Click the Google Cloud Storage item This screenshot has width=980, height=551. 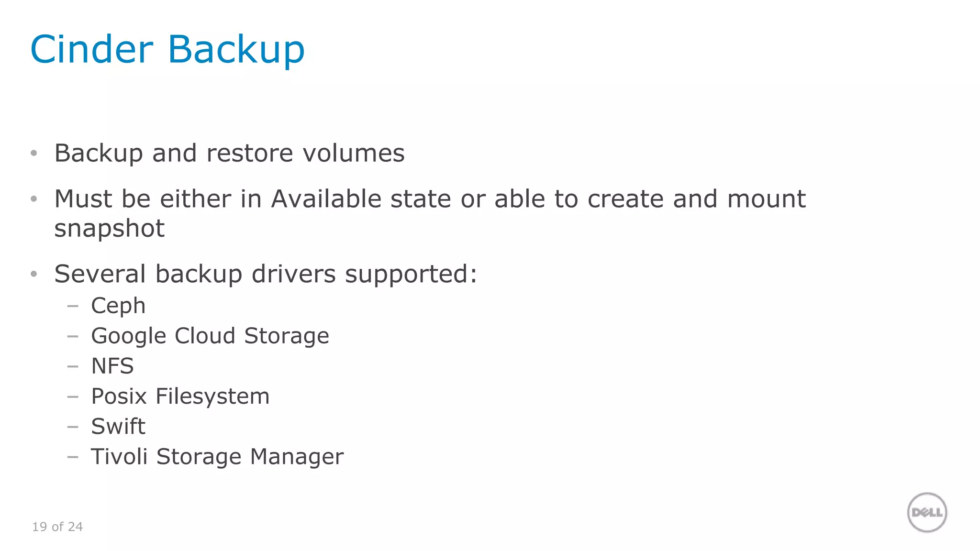[x=210, y=336]
